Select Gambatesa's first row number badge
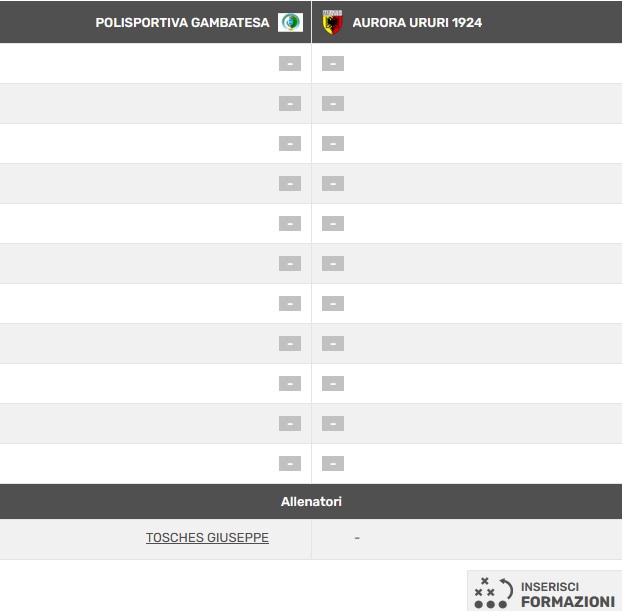Screen dimensions: 622x611 coord(290,63)
